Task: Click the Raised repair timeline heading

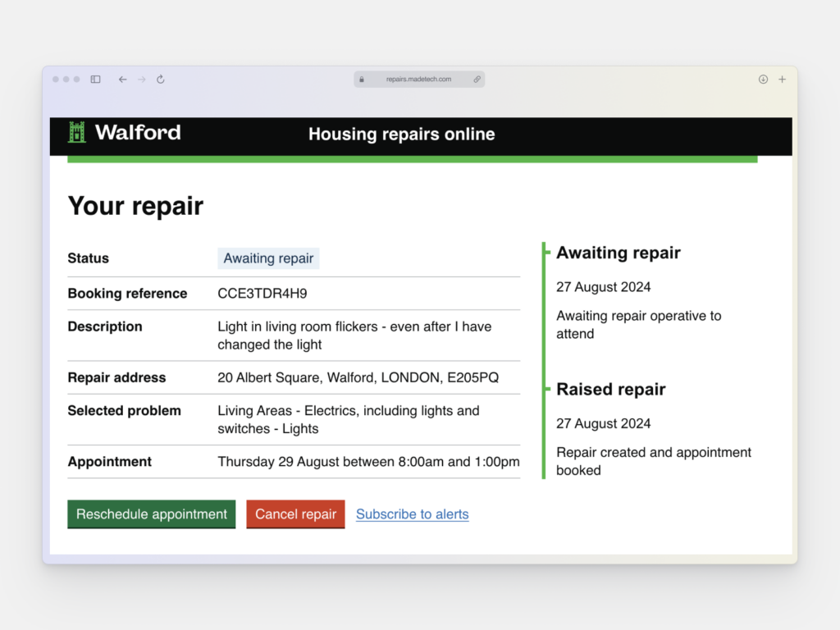Action: pos(610,390)
